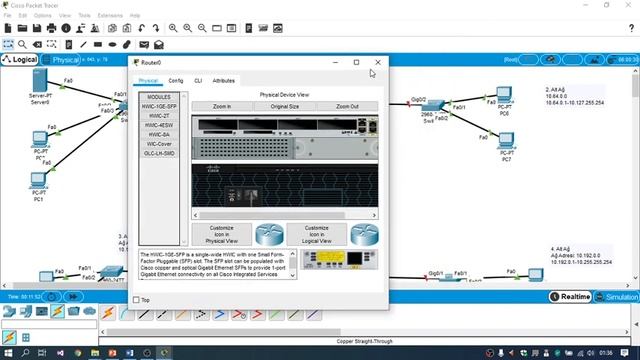The height and width of the screenshot is (360, 640).
Task: Click the Fast Forward Time button
Action: [x=73, y=297]
